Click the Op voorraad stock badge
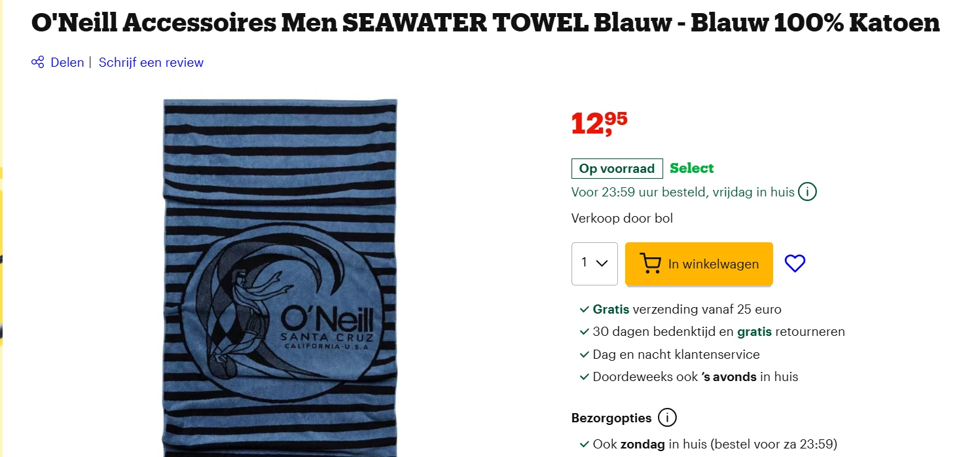Viewport: 980px width, 457px height. (617, 169)
